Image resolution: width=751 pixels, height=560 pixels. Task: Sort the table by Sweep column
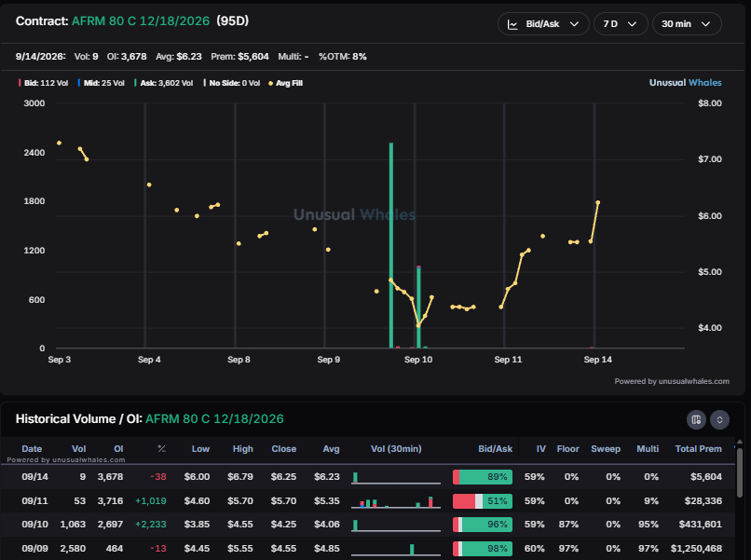point(606,449)
